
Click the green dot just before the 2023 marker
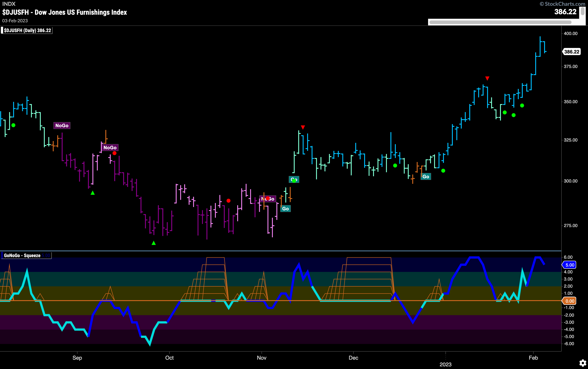click(443, 171)
